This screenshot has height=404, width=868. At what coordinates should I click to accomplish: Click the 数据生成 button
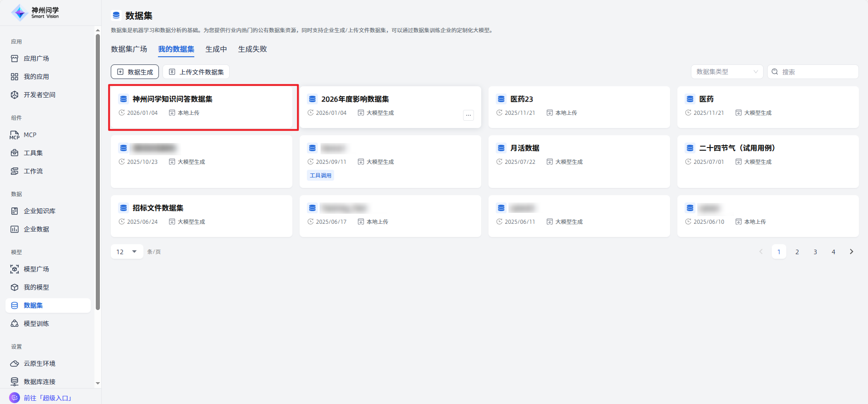[135, 72]
